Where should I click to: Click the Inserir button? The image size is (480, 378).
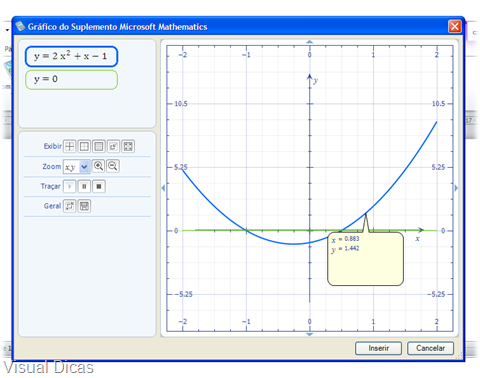(378, 348)
